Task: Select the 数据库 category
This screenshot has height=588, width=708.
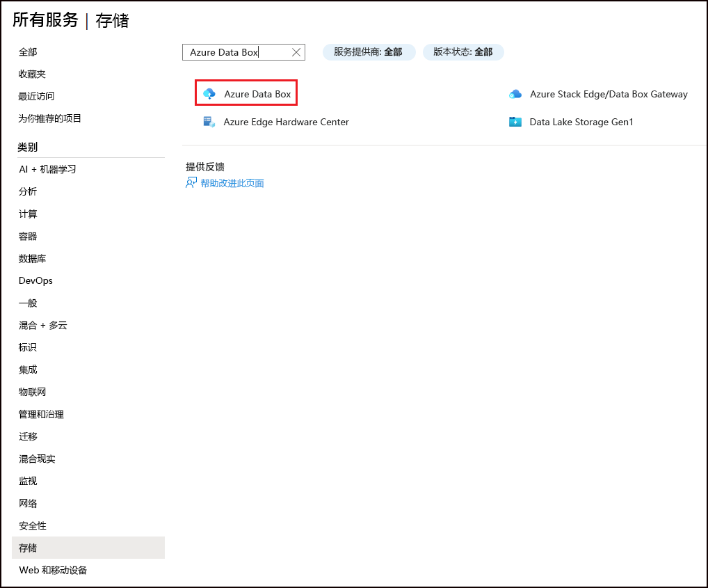Action: click(32, 258)
